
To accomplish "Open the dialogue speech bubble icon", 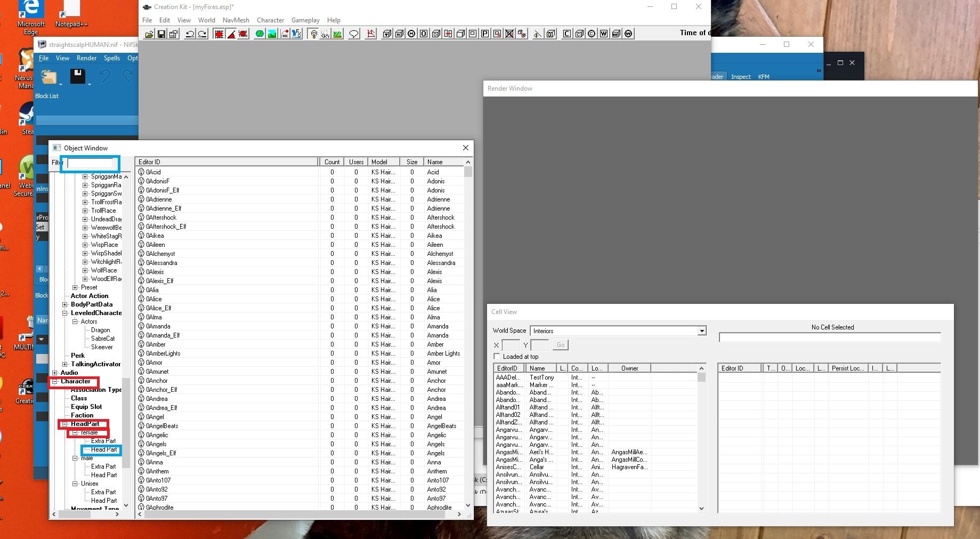I will coord(354,34).
